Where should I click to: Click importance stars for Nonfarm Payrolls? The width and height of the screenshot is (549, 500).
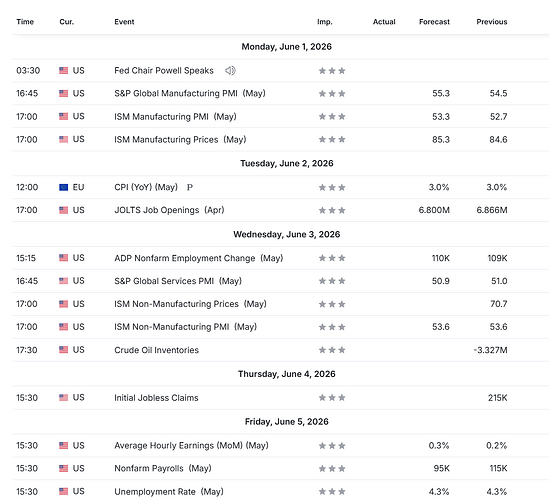pos(332,468)
